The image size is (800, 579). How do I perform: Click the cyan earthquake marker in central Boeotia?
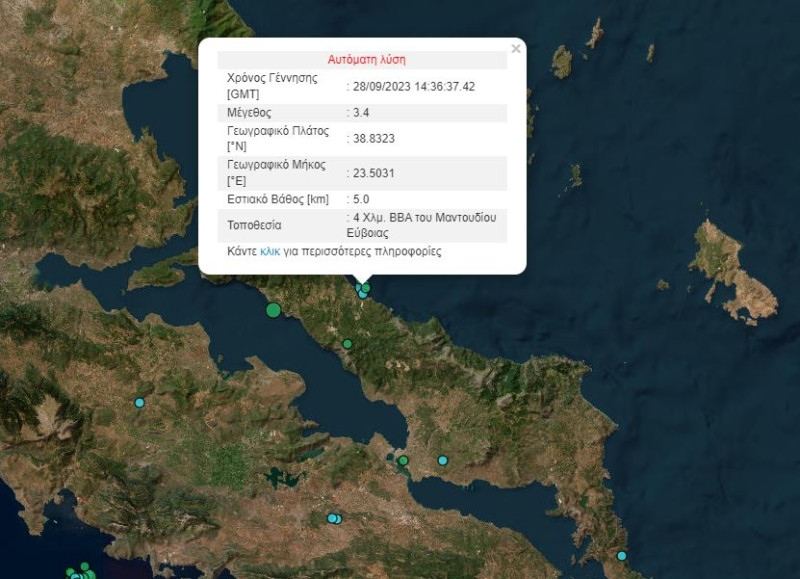pyautogui.click(x=140, y=401)
